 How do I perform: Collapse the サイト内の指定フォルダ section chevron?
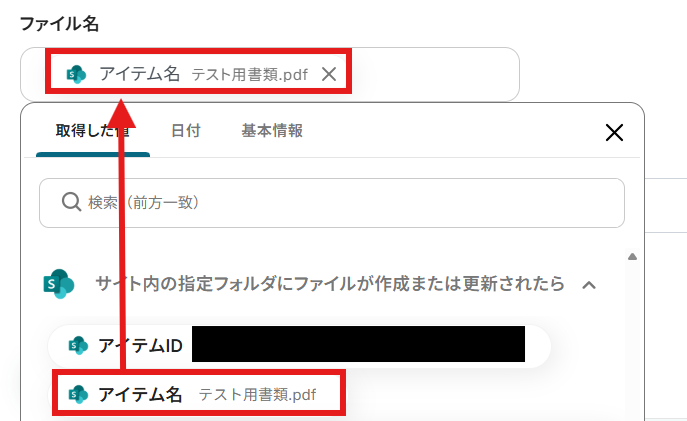pyautogui.click(x=589, y=285)
